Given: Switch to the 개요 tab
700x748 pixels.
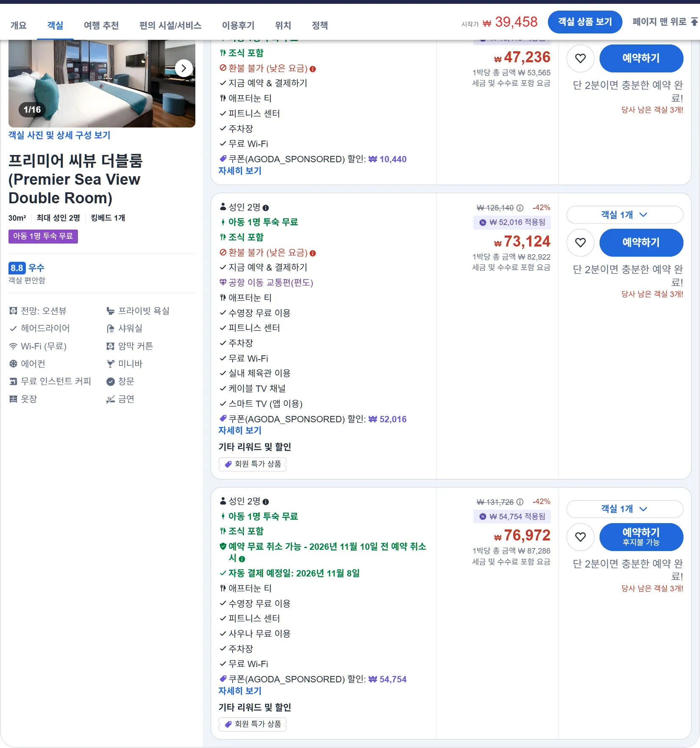Looking at the screenshot, I should pyautogui.click(x=19, y=25).
